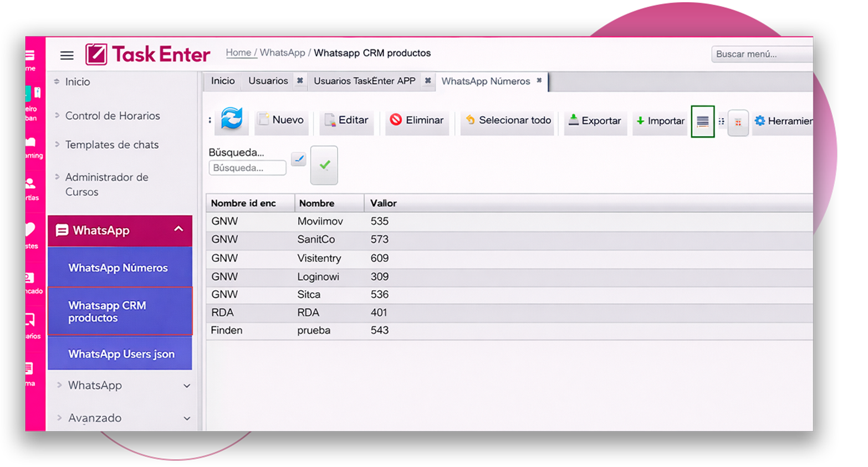868x467 pixels.
Task: Collapse the WhatsApp sidebar section
Action: (x=178, y=229)
